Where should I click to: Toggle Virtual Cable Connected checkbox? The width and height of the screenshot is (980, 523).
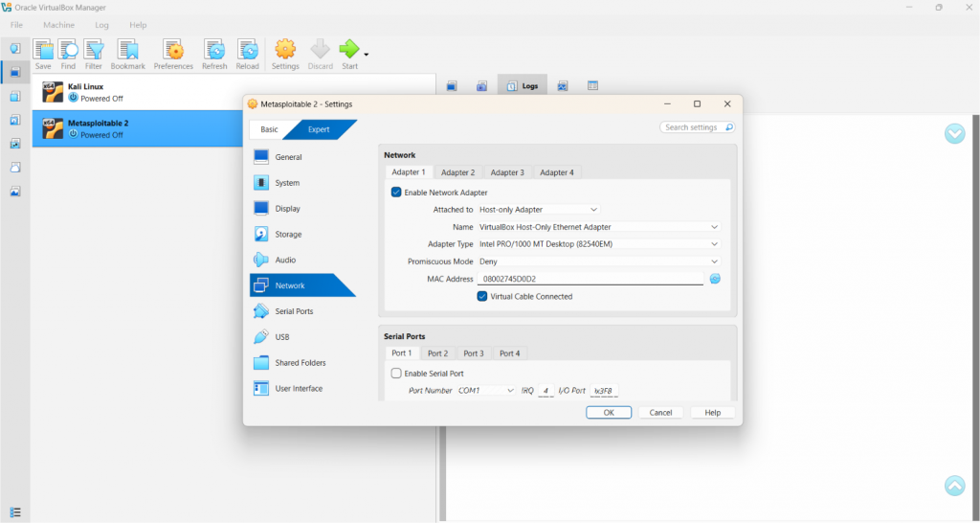[x=482, y=296]
